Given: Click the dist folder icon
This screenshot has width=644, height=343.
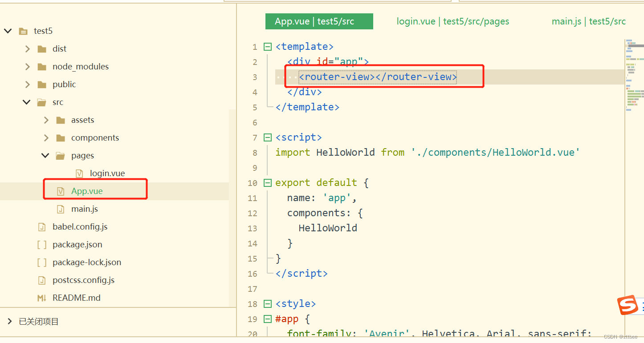Looking at the screenshot, I should [x=42, y=49].
